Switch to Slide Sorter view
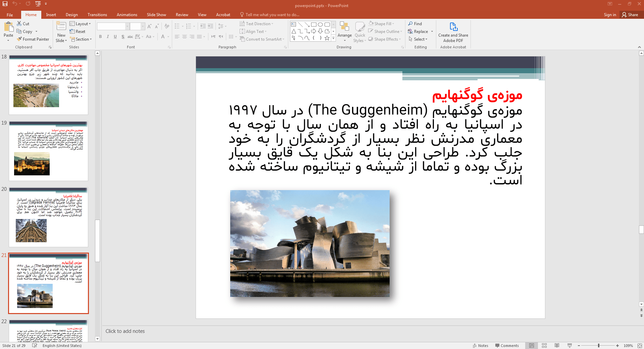The width and height of the screenshot is (644, 349). (544, 346)
